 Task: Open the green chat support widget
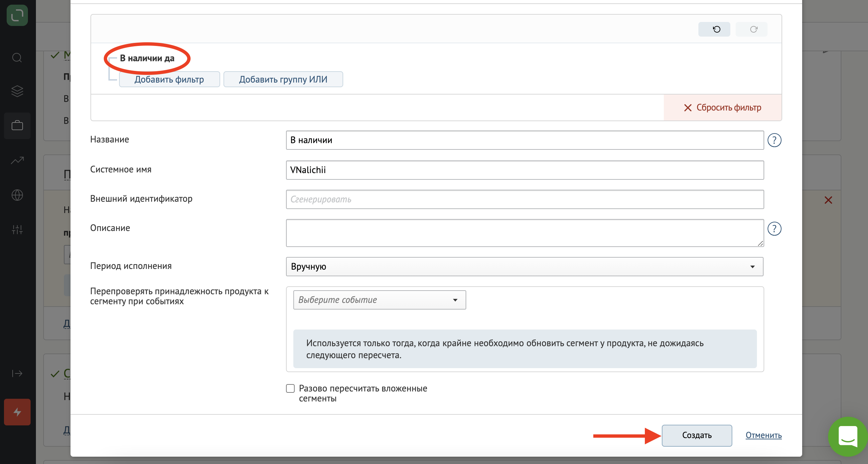coord(848,436)
